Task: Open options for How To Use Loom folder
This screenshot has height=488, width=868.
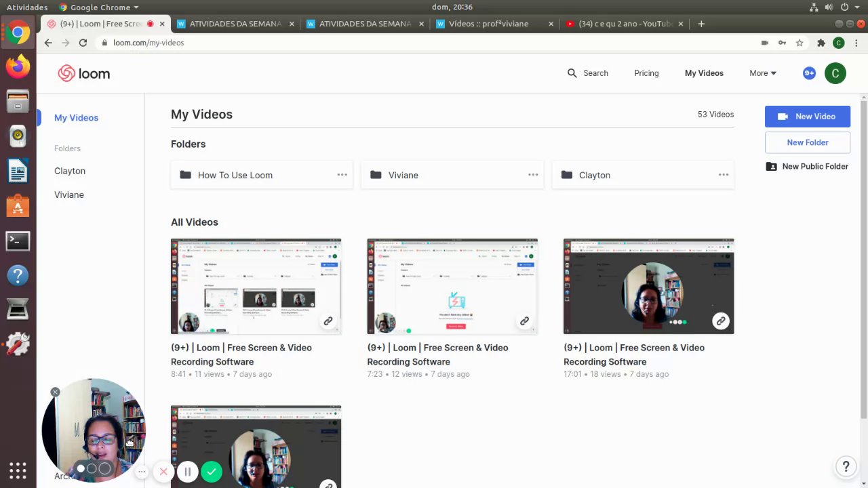Action: click(x=342, y=175)
